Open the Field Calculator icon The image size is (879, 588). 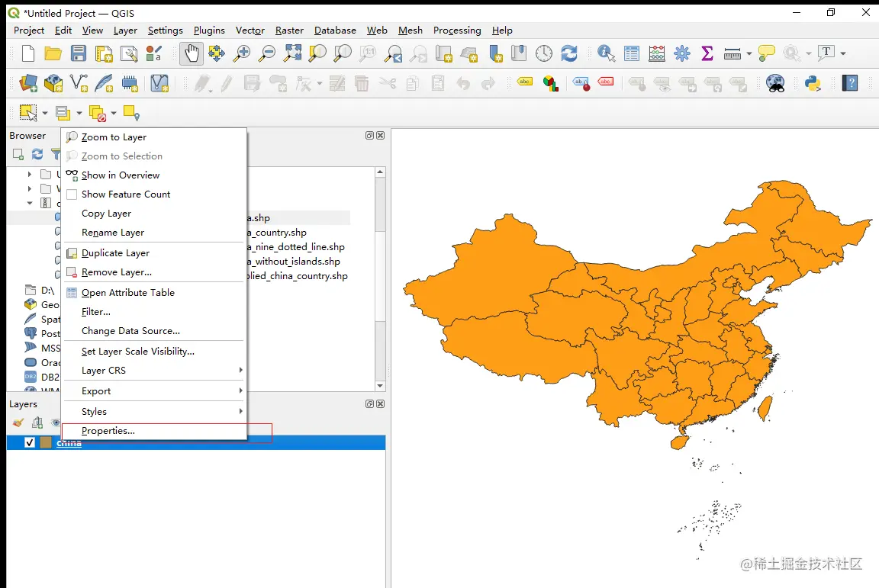(x=656, y=54)
